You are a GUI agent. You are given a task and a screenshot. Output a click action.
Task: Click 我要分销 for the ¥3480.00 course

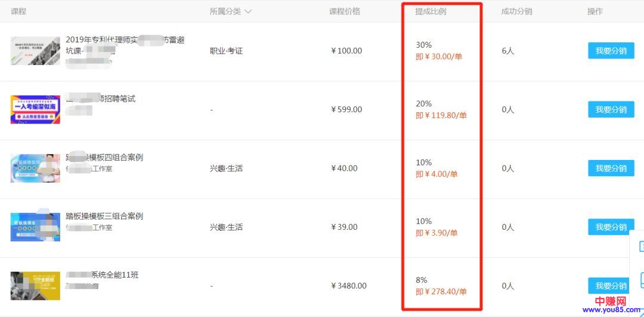point(611,286)
